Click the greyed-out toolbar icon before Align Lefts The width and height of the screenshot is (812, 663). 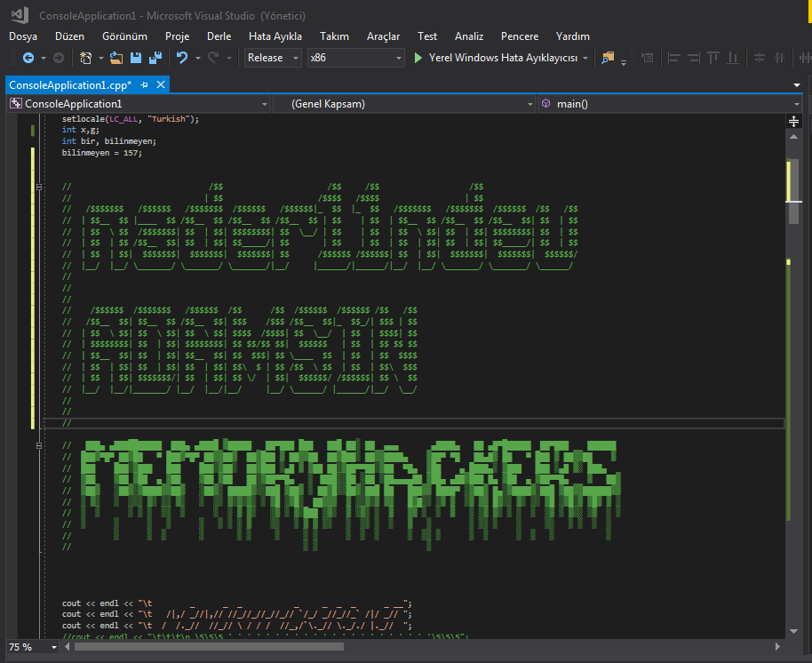pos(648,58)
